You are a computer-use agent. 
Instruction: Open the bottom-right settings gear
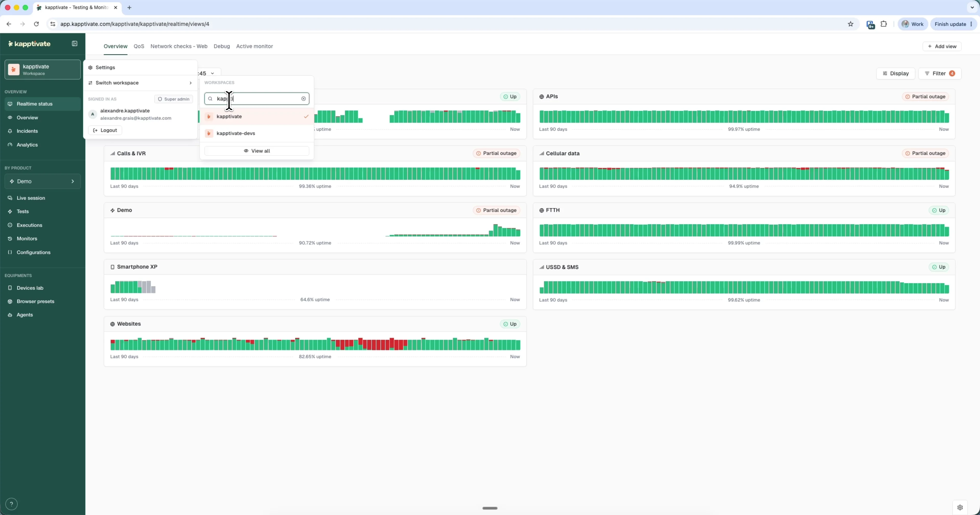960,507
